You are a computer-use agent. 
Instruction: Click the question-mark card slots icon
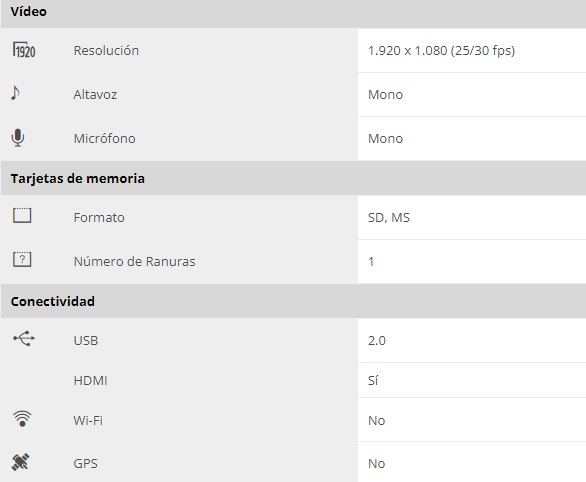[22, 259]
